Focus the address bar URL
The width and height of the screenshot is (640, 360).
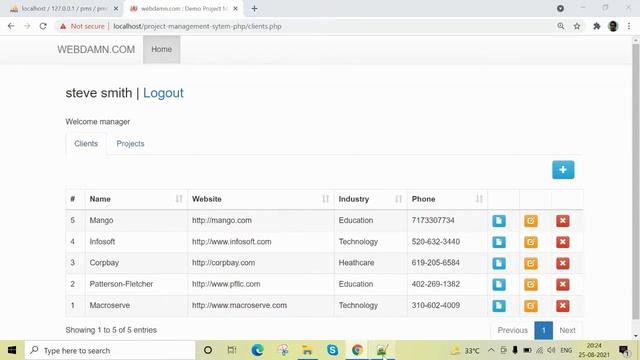click(x=197, y=26)
